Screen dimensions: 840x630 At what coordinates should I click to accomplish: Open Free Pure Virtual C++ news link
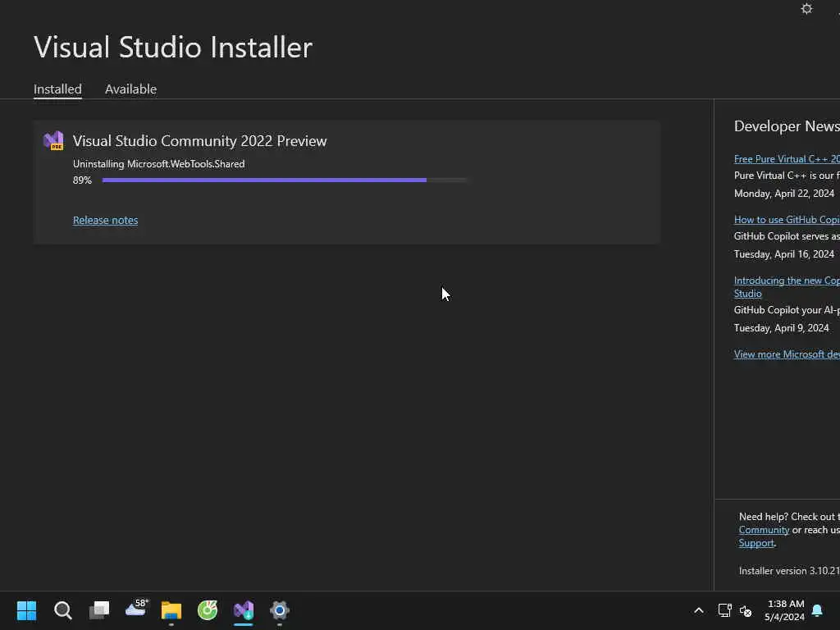(787, 158)
